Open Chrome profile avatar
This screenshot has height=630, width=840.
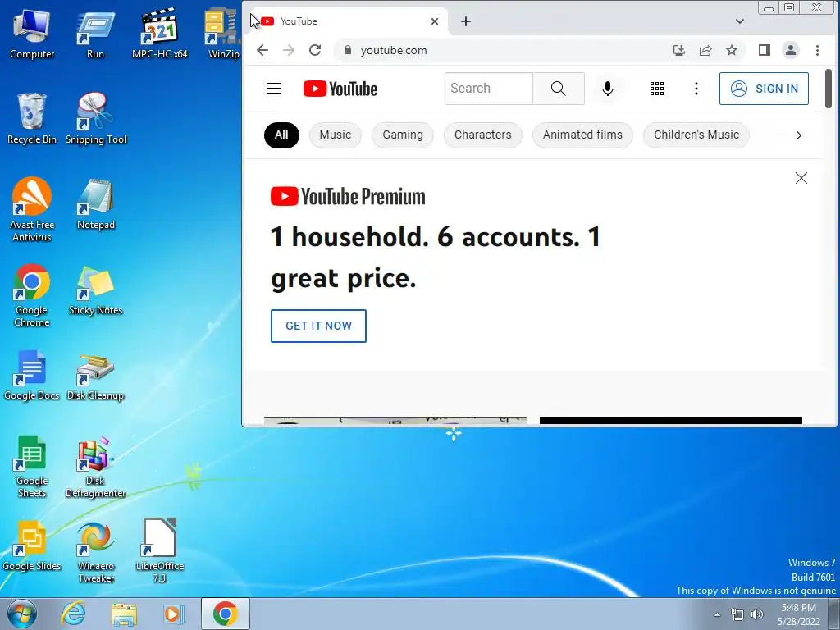(790, 50)
